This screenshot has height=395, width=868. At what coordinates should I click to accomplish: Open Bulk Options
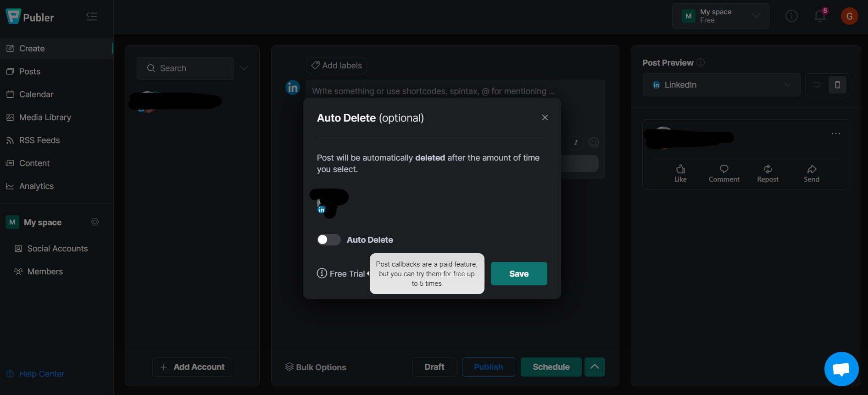316,367
